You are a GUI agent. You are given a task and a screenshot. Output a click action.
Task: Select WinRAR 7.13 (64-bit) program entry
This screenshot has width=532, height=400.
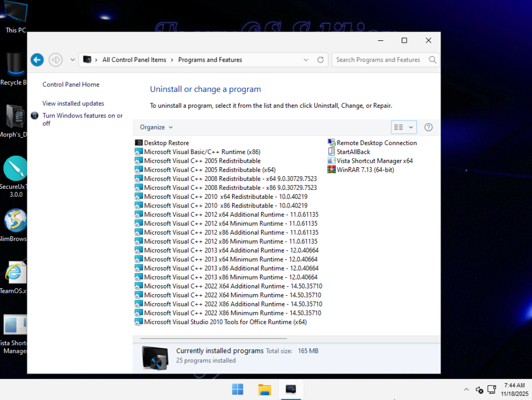point(365,170)
